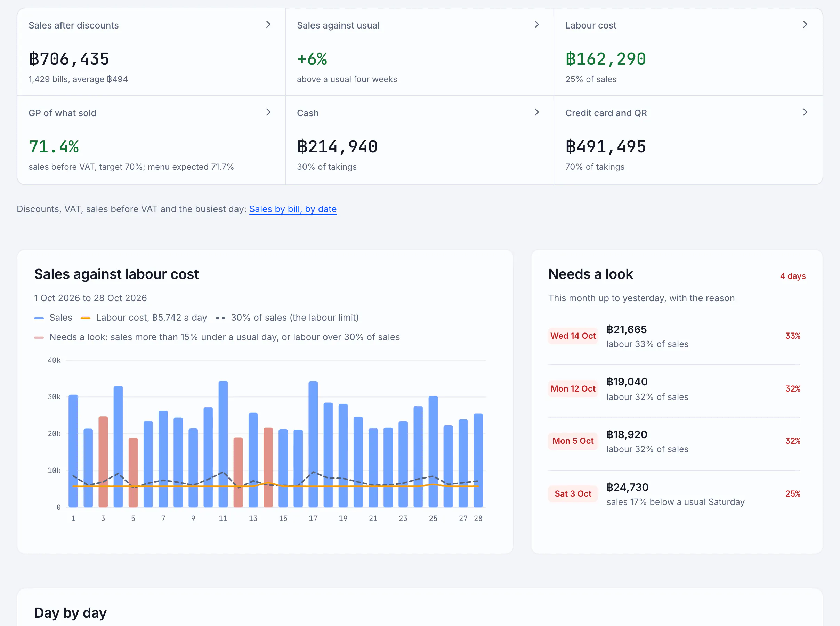840x626 pixels.
Task: Click 'sales 17% below a usual Saturday' text
Action: click(x=676, y=502)
